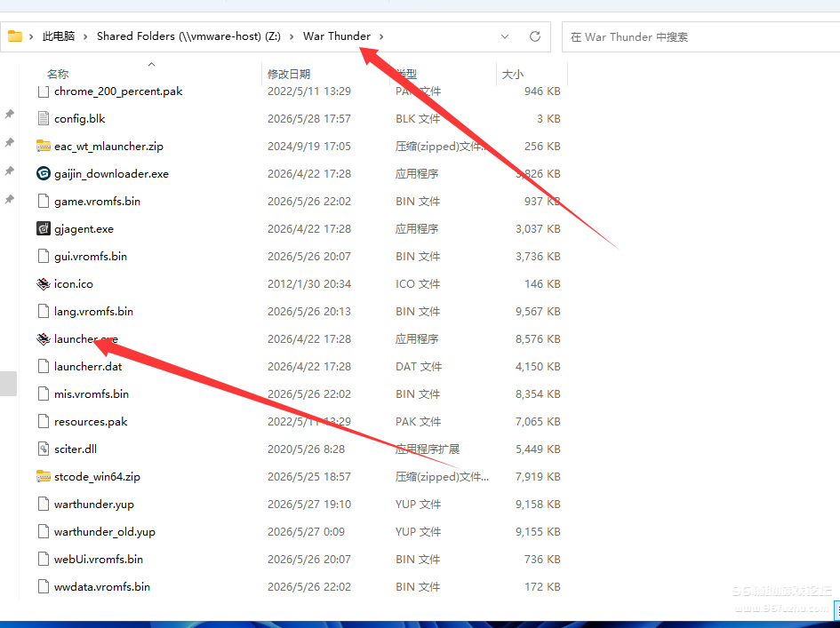This screenshot has height=628, width=840.
Task: Expand chevron after War Thunder breadcrumb
Action: 381,36
